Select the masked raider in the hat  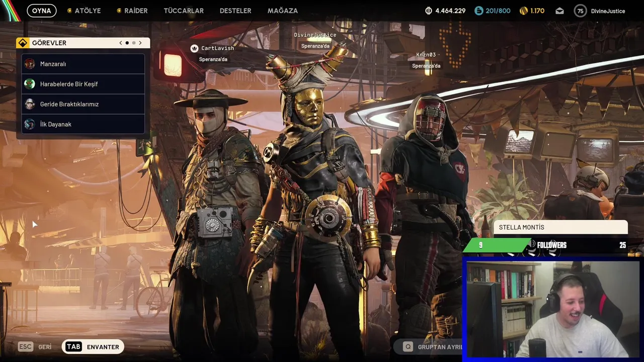click(x=216, y=221)
